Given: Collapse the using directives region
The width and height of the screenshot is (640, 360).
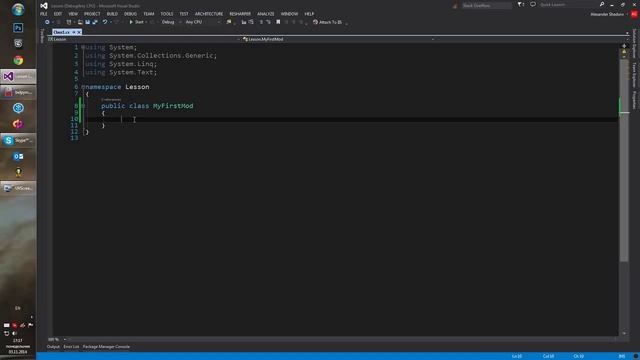Looking at the screenshot, I should click(x=82, y=47).
